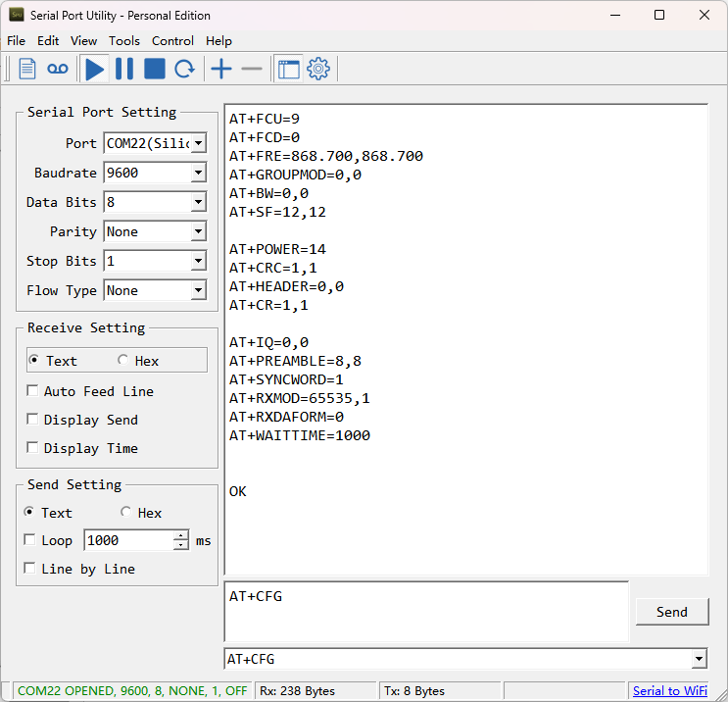Pause serial communication with Pause icon
The height and width of the screenshot is (702, 728).
124,70
